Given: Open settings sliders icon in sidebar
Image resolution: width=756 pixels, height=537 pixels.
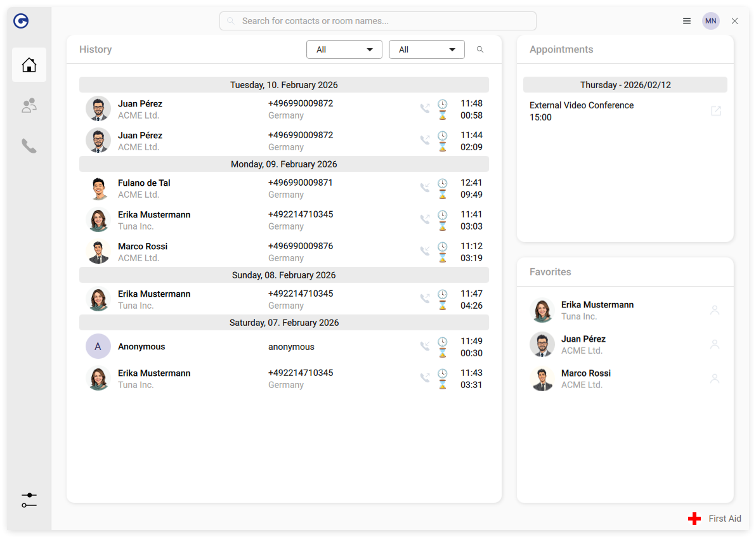Looking at the screenshot, I should pyautogui.click(x=29, y=500).
